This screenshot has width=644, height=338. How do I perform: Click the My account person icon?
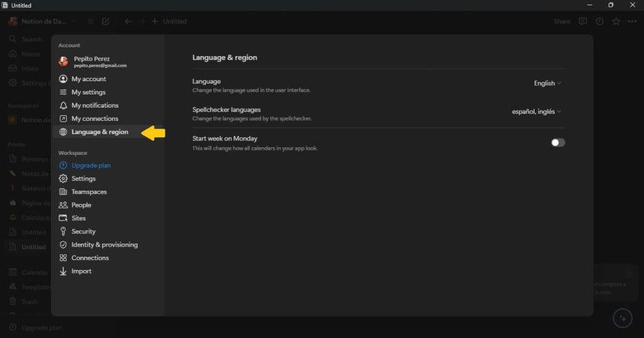coord(63,79)
